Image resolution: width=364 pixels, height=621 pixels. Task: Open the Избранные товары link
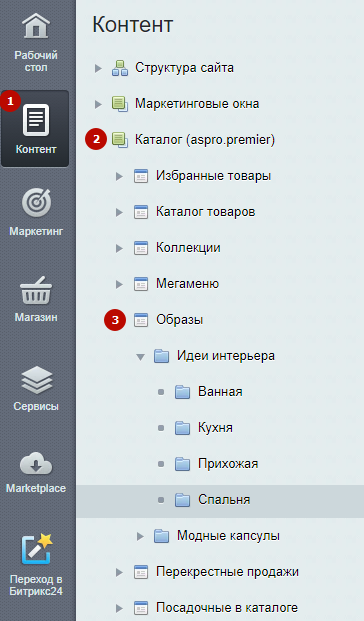[213, 175]
